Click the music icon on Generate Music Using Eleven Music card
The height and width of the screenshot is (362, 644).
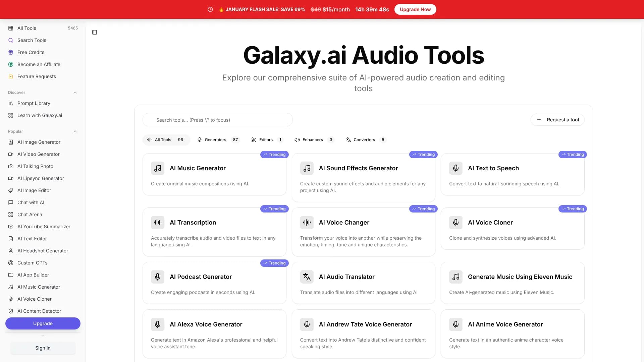pyautogui.click(x=456, y=277)
